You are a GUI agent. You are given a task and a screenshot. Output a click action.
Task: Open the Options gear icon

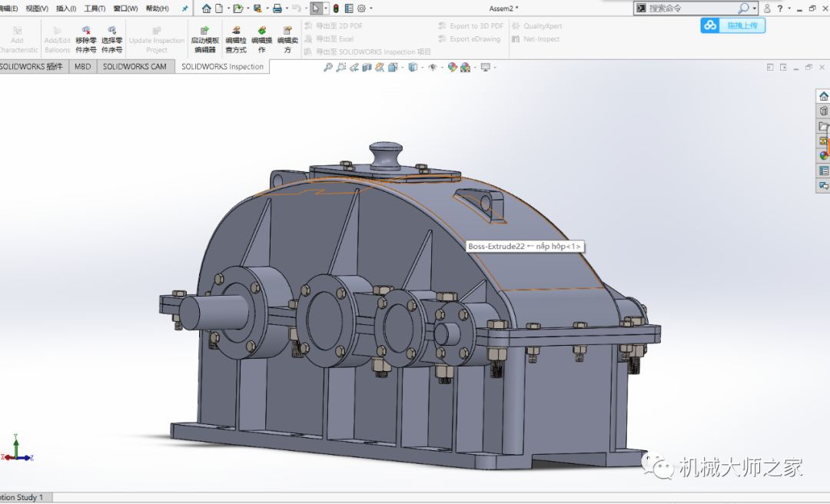[x=361, y=8]
